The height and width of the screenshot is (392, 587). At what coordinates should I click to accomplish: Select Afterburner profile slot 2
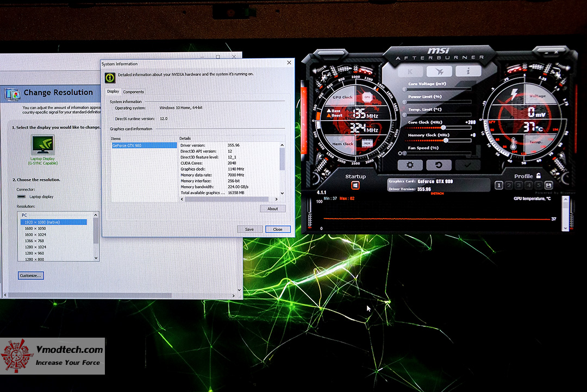(509, 185)
